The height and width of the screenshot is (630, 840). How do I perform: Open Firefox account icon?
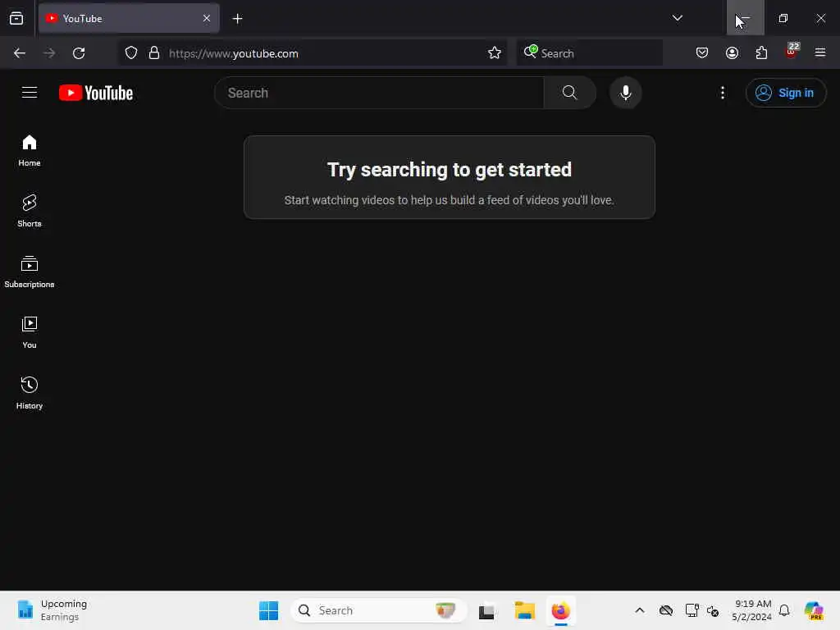click(x=732, y=52)
